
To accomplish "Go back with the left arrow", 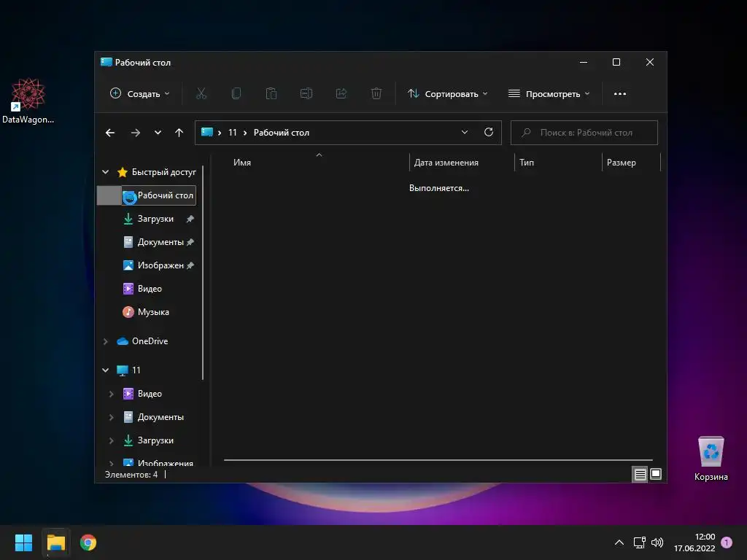I will pyautogui.click(x=110, y=133).
